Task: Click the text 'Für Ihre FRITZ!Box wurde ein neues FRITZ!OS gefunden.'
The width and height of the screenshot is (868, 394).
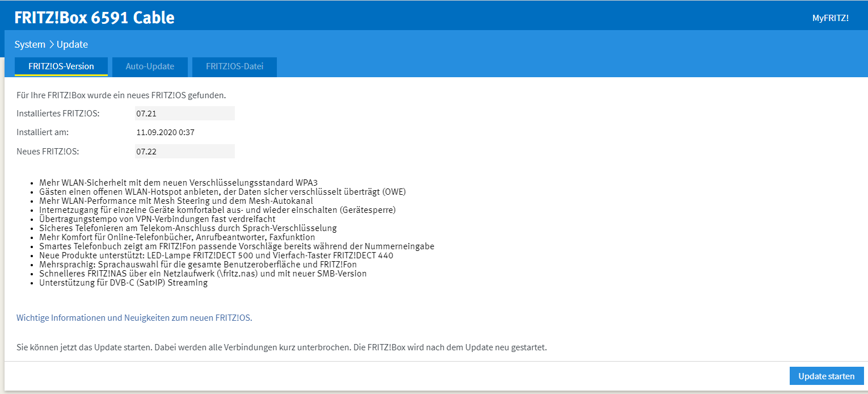Action: coord(121,95)
